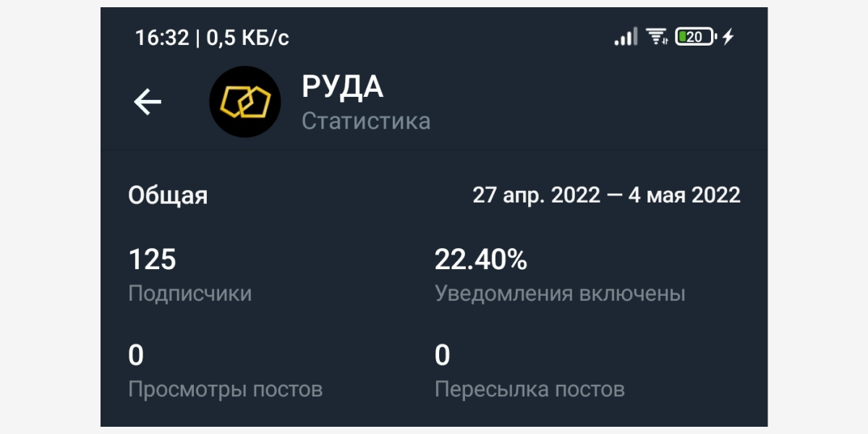The width and height of the screenshot is (868, 434).
Task: Click the Пересылка постов label
Action: [x=529, y=389]
